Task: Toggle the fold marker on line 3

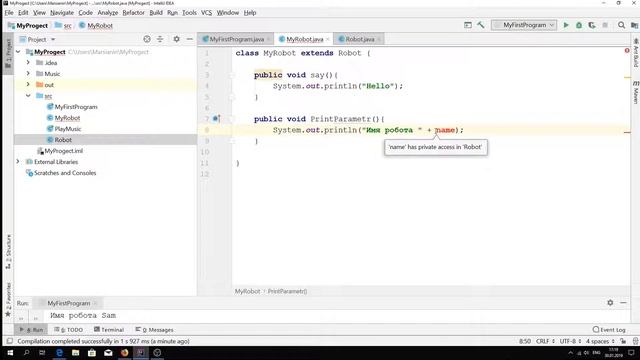Action: (x=231, y=75)
